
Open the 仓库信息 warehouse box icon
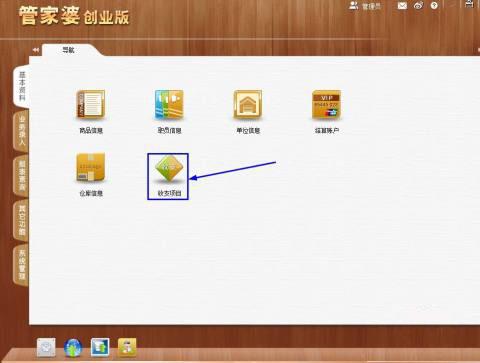click(x=91, y=167)
